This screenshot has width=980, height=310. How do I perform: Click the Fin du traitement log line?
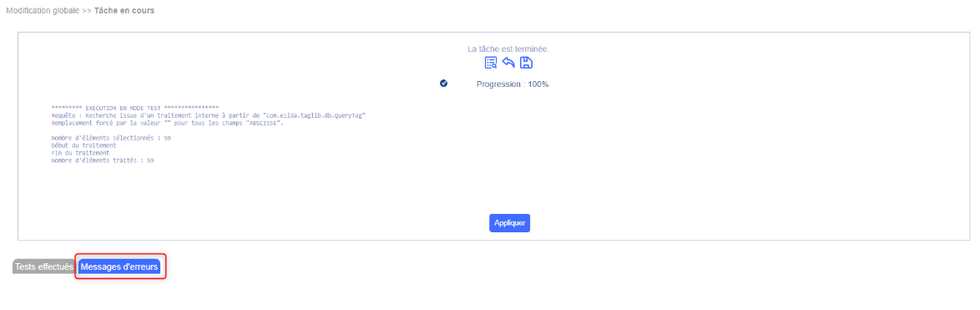[80, 153]
